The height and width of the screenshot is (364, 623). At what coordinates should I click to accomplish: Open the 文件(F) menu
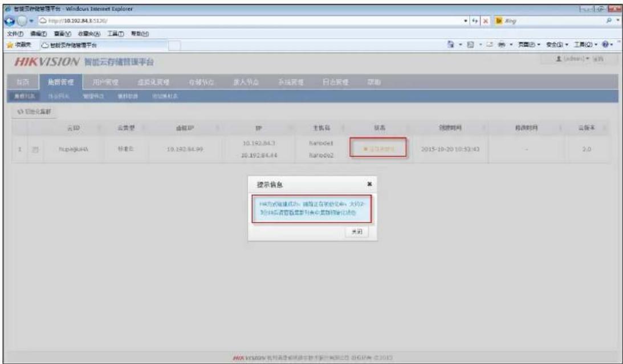[15, 34]
